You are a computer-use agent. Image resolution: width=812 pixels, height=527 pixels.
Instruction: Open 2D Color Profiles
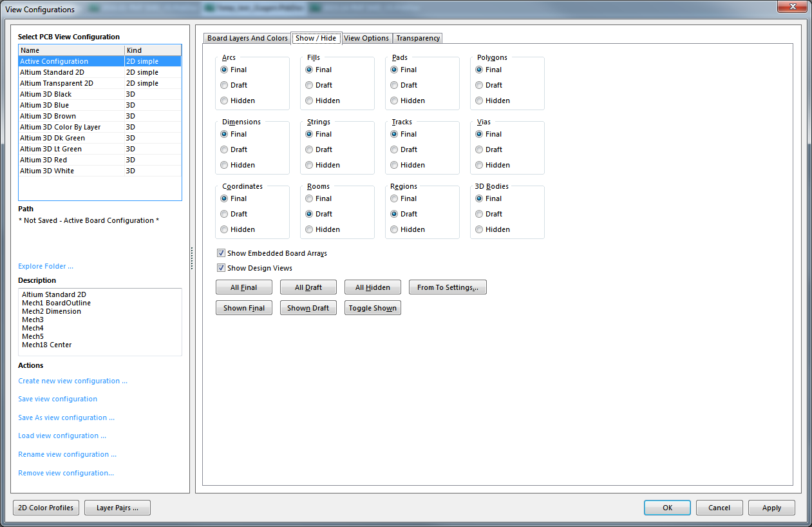tap(46, 508)
